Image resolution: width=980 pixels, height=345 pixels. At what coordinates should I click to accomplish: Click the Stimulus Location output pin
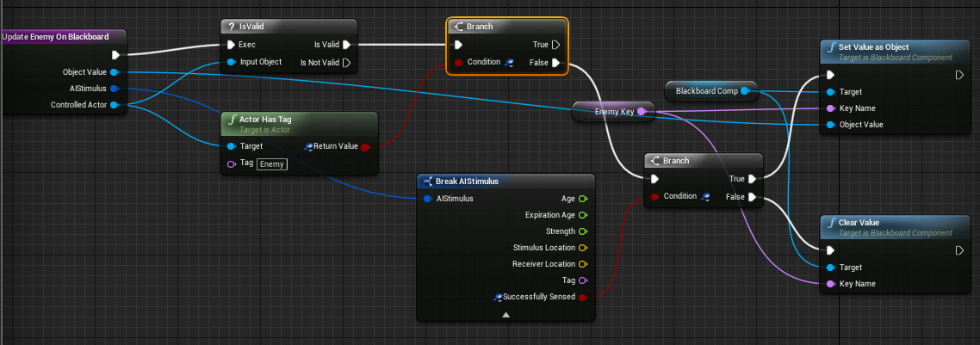point(582,248)
